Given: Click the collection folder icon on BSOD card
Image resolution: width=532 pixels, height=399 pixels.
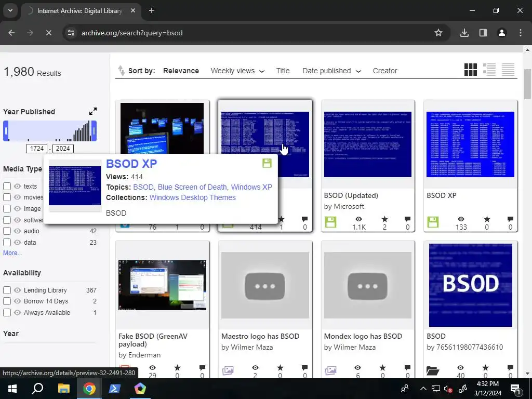Looking at the screenshot, I should point(433,370).
